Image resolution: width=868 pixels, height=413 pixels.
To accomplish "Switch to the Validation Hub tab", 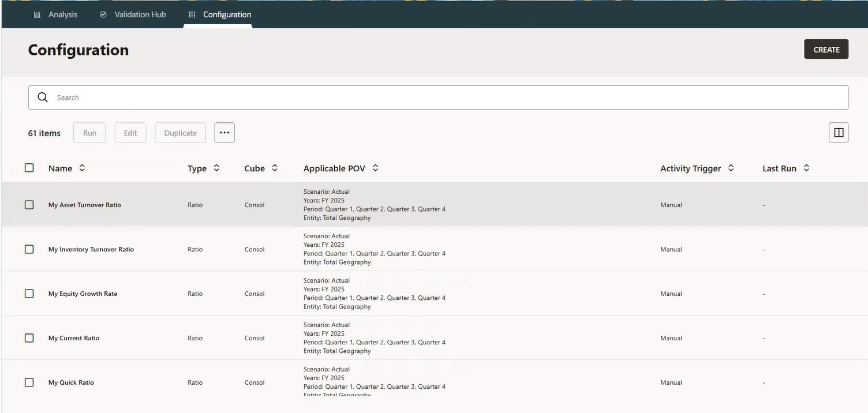I will (133, 14).
